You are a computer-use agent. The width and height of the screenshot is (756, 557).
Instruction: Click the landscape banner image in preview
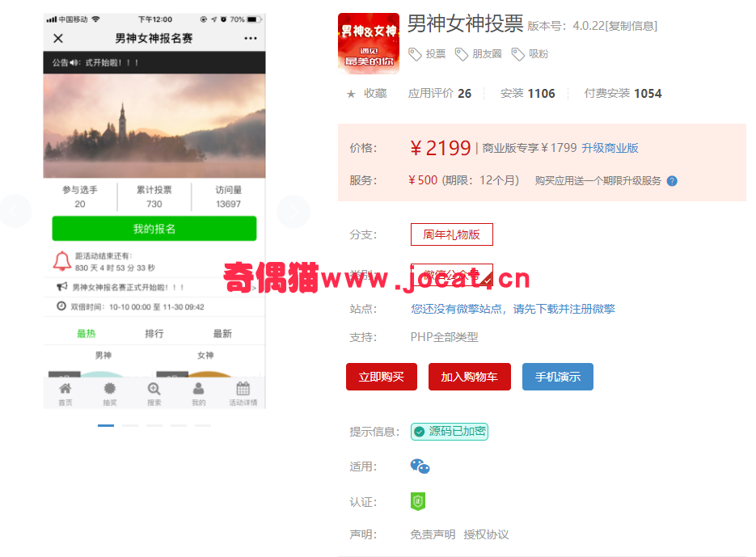(154, 126)
